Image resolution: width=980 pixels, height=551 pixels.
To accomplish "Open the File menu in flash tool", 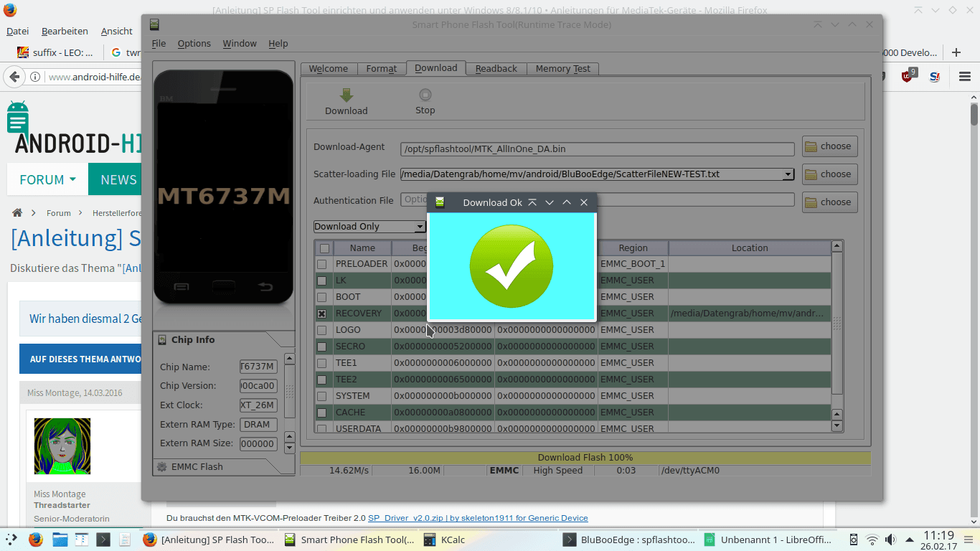I will [159, 44].
